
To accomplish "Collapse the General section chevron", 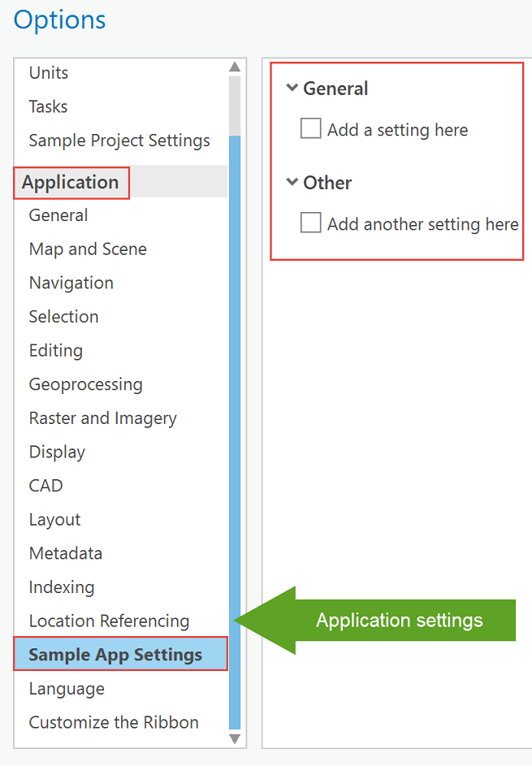I will click(292, 89).
